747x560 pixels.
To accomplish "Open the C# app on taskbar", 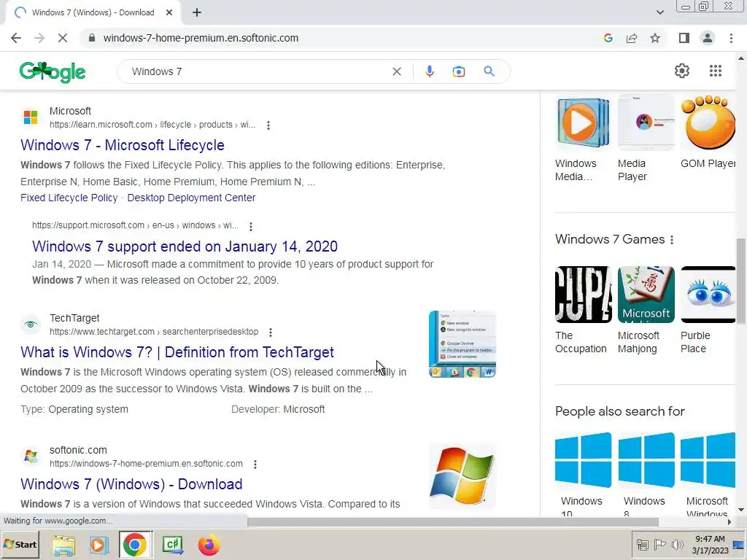I will pyautogui.click(x=172, y=545).
